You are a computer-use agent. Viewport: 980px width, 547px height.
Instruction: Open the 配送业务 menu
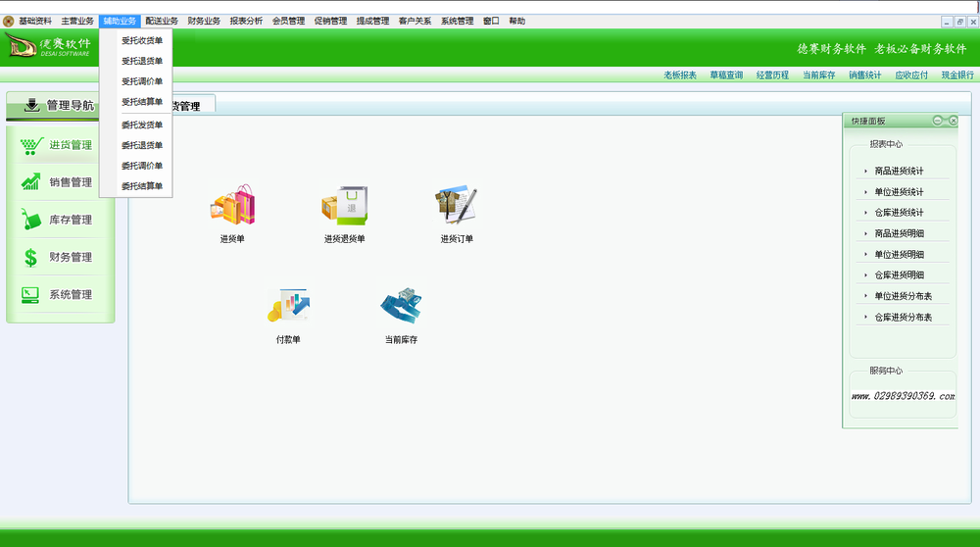(x=162, y=22)
